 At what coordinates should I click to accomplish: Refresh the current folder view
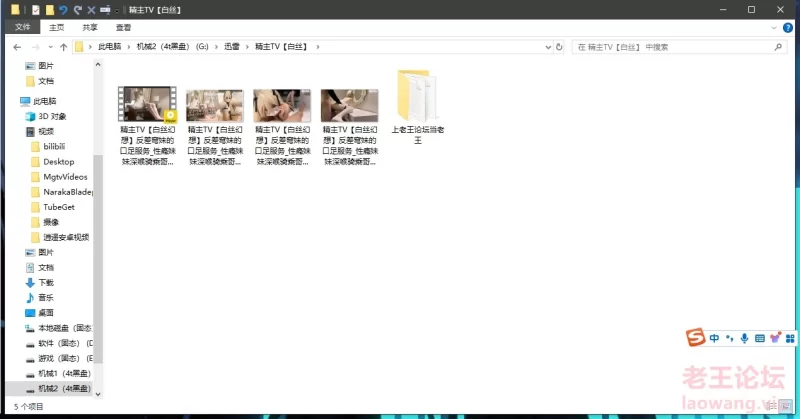[x=559, y=47]
